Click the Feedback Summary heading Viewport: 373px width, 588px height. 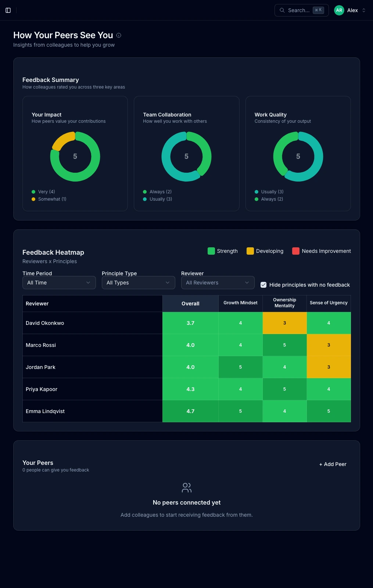51,80
